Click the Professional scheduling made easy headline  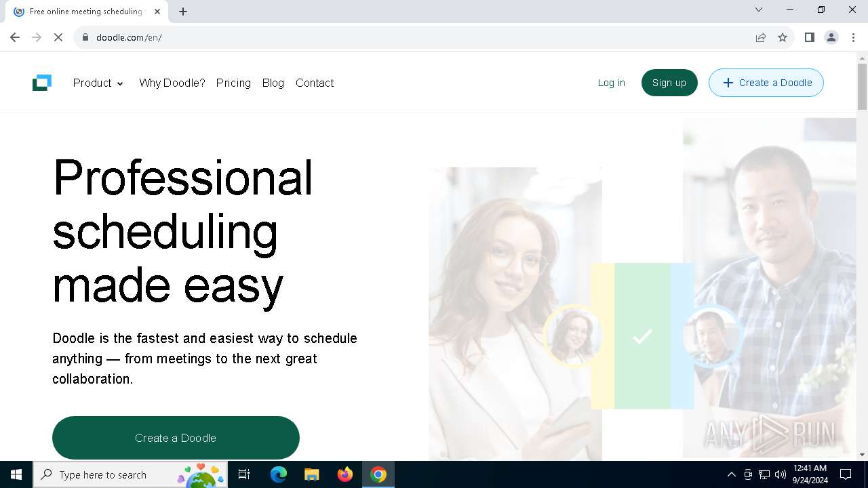click(183, 231)
